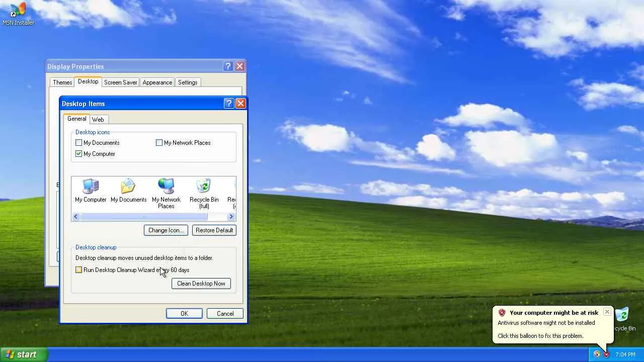
Task: Click the icon list's horizontal scrollbar thumb
Action: pyautogui.click(x=144, y=217)
